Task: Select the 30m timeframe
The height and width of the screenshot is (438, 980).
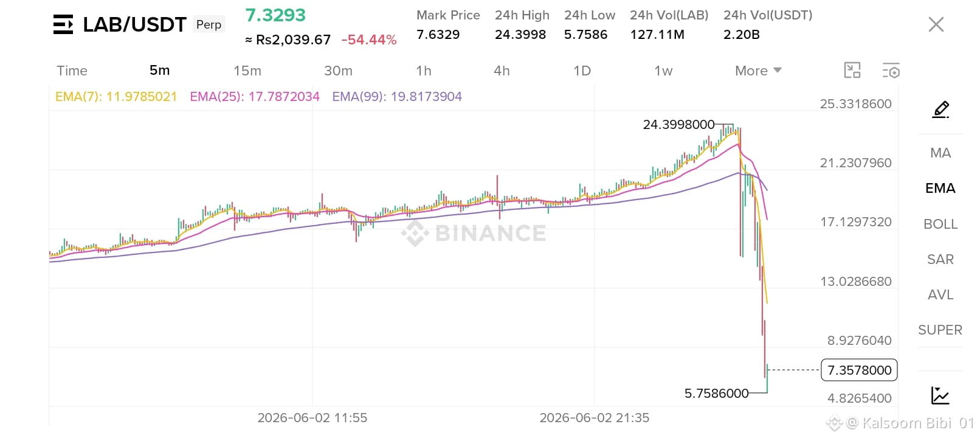Action: click(338, 71)
